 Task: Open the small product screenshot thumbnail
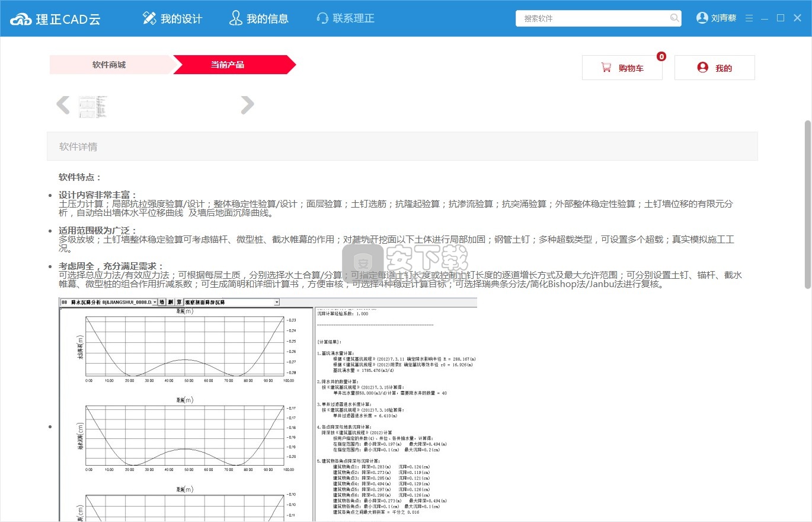(94, 106)
